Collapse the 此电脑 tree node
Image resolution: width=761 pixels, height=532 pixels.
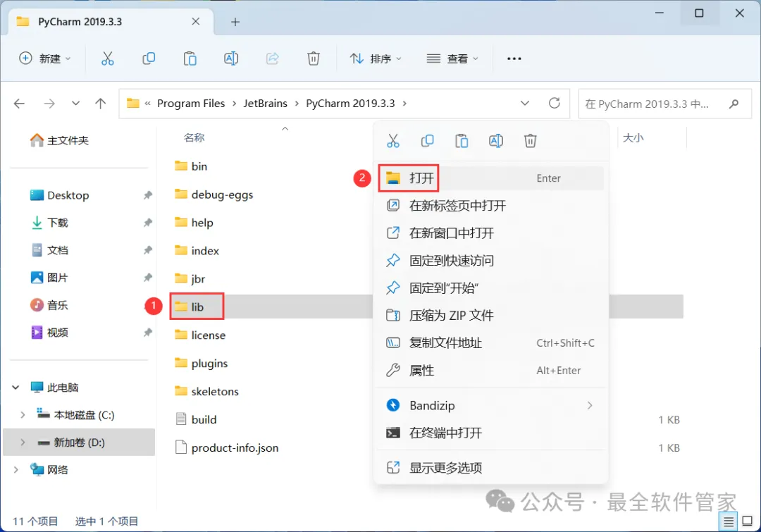pyautogui.click(x=16, y=388)
